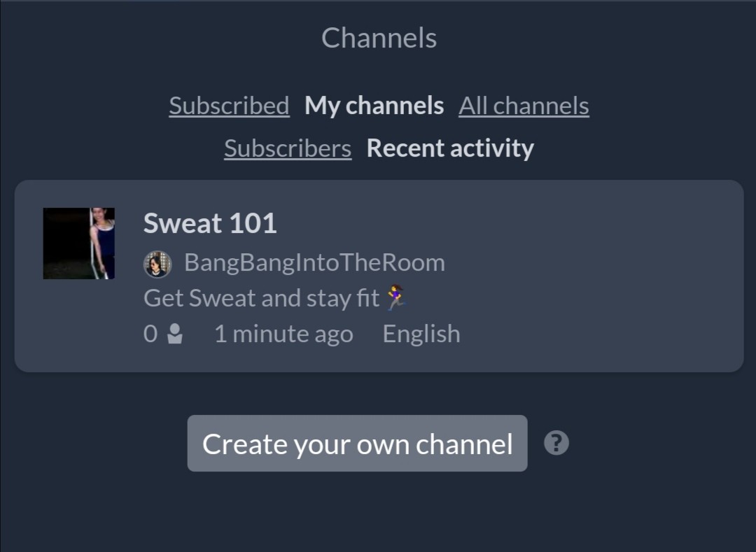This screenshot has height=552, width=756.
Task: Click BangBangIntoTheRoom's round avatar icon
Action: point(157,264)
